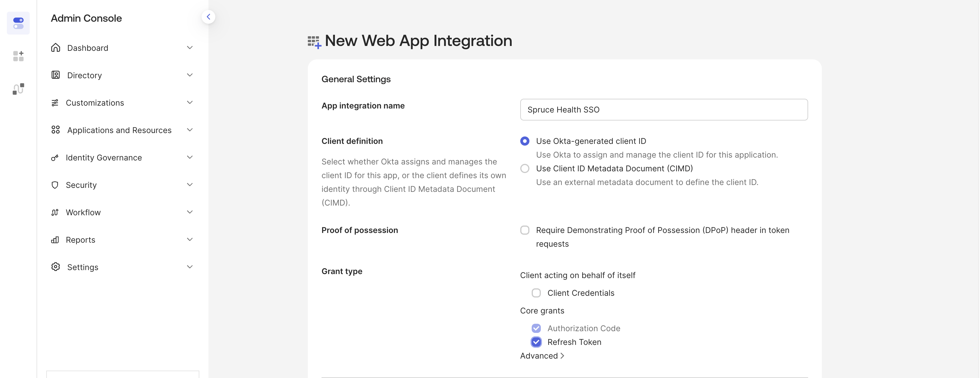
Task: Open the Security menu item
Action: click(x=122, y=185)
